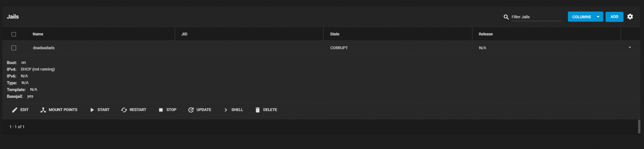
Task: Open the COLUMNS dropdown arrow
Action: click(598, 17)
